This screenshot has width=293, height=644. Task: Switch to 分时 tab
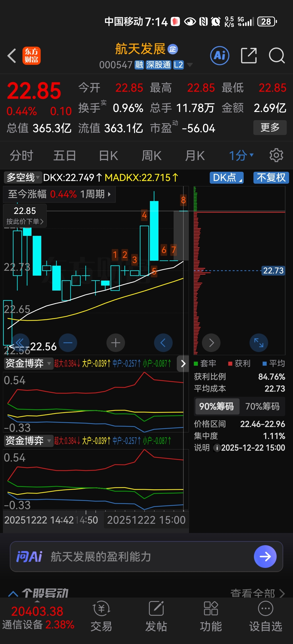point(21,155)
